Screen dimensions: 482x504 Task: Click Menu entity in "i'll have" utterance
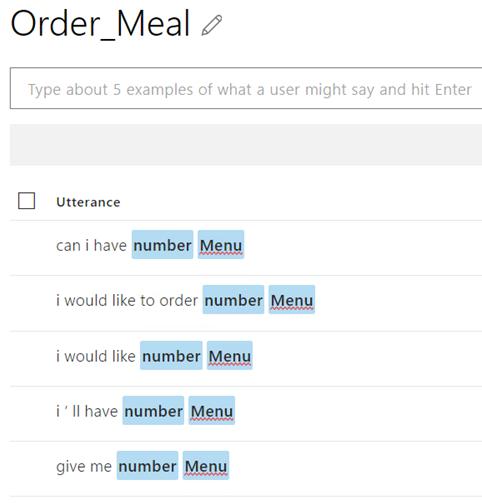(212, 410)
